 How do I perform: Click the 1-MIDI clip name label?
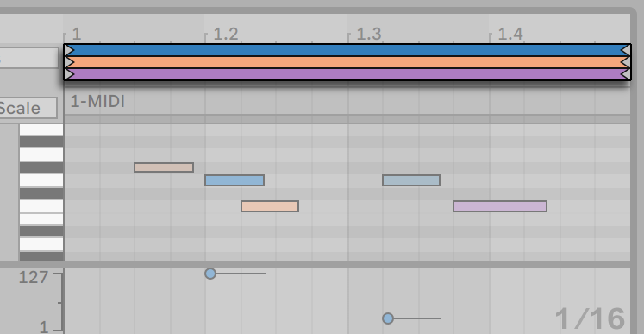[x=97, y=101]
